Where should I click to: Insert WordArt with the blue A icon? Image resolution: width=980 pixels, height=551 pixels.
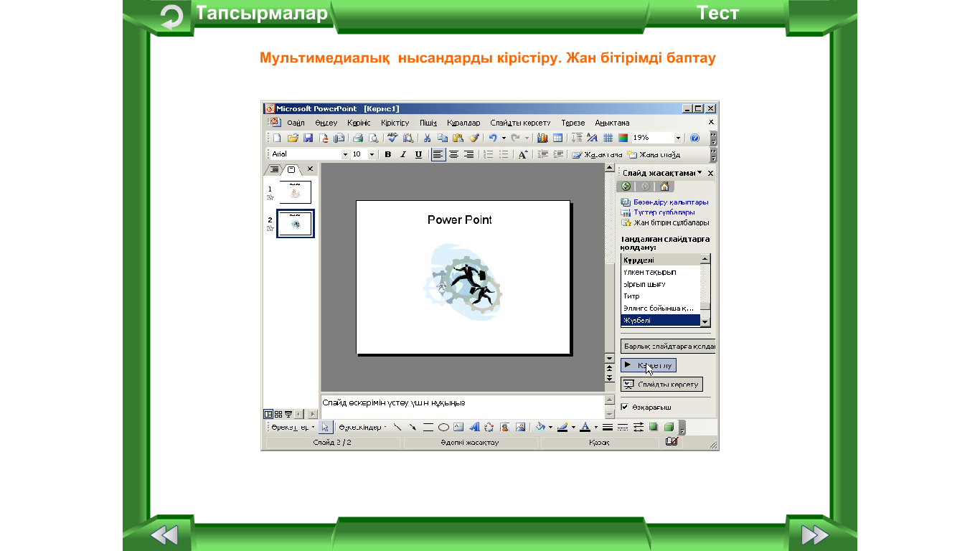coord(474,427)
